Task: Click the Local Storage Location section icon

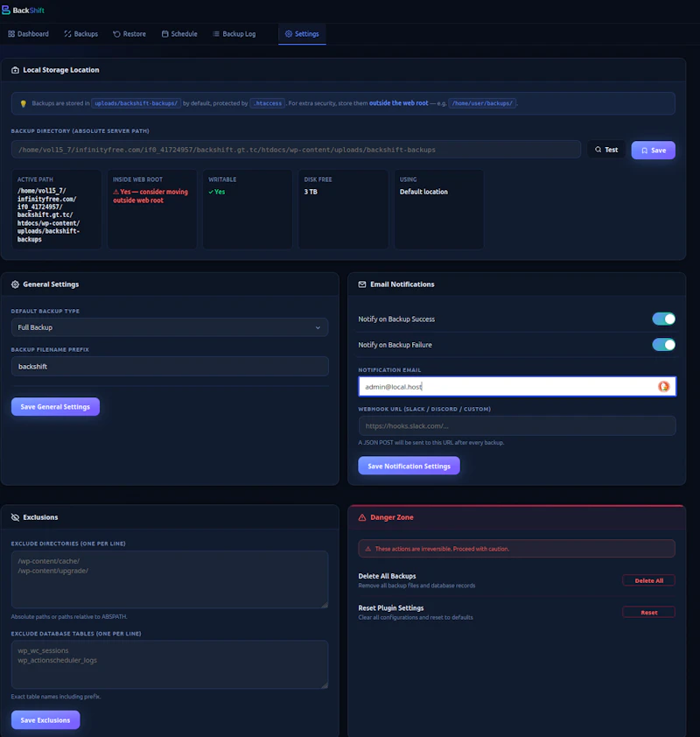Action: 15,70
